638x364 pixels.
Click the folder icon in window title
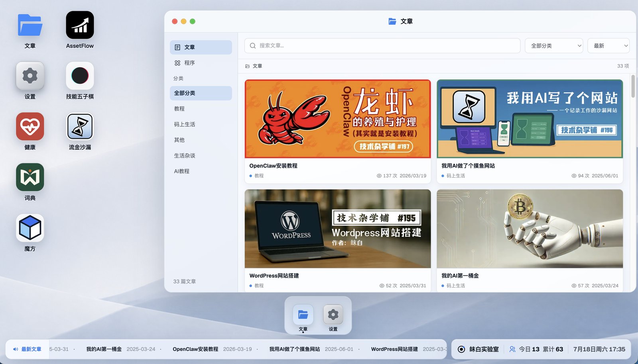(392, 21)
